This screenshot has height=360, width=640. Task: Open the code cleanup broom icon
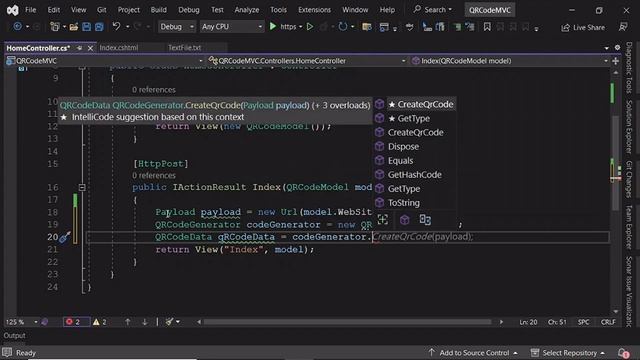pos(170,322)
